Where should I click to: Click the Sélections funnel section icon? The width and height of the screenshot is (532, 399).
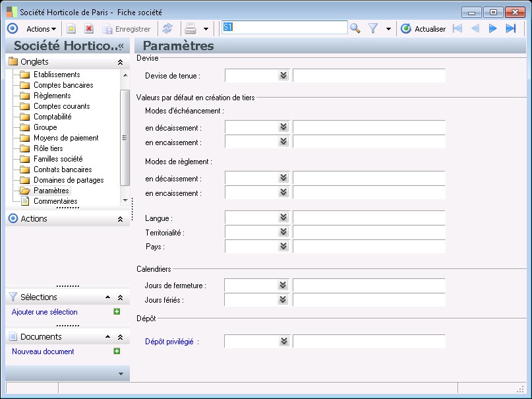pos(13,297)
